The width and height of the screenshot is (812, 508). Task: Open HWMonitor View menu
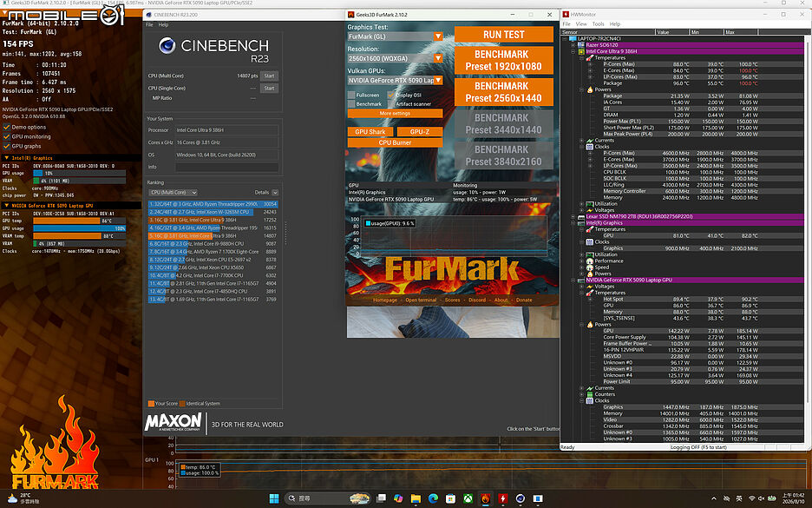(581, 24)
